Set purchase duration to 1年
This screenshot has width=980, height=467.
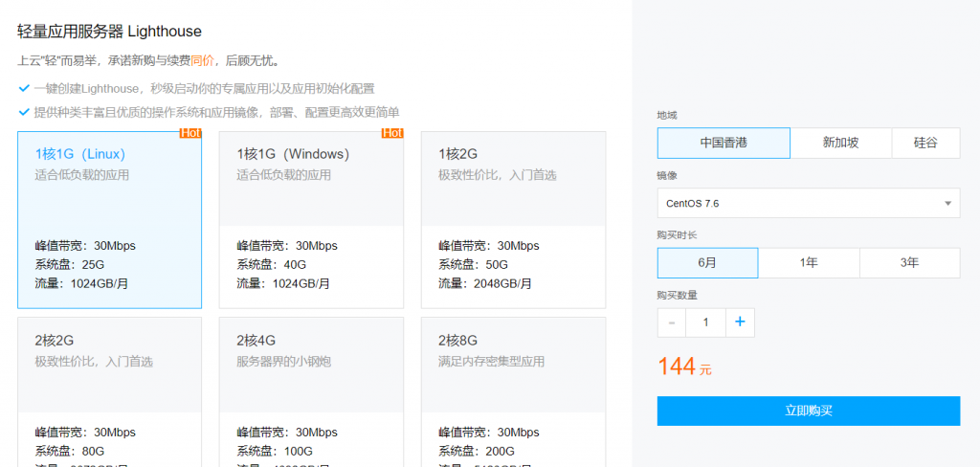[x=809, y=263]
